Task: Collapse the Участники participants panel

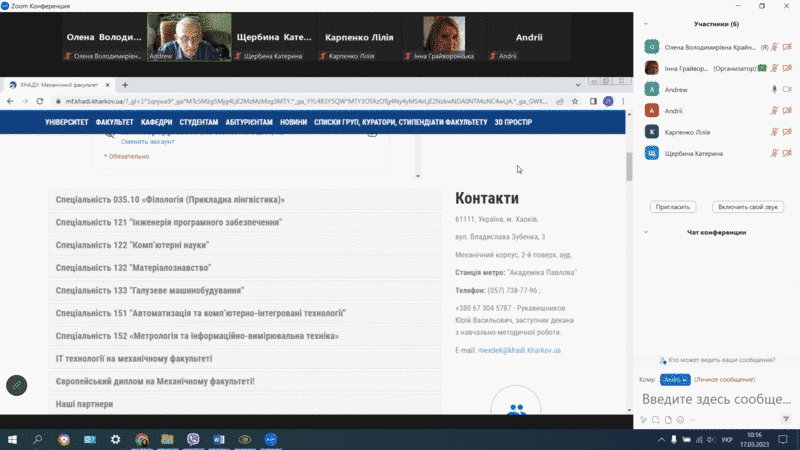Action: click(647, 24)
